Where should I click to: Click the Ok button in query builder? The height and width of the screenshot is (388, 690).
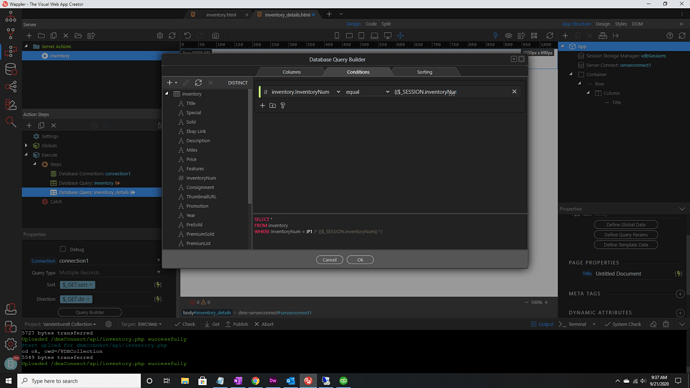point(360,260)
